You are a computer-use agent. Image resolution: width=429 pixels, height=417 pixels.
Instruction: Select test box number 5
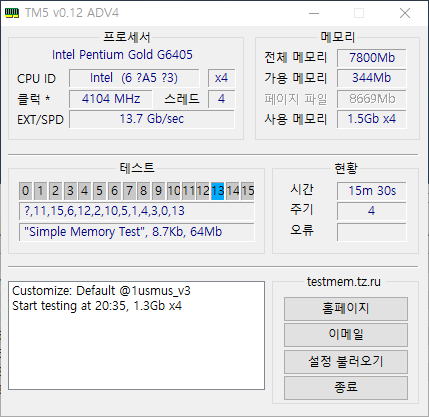[x=99, y=191]
